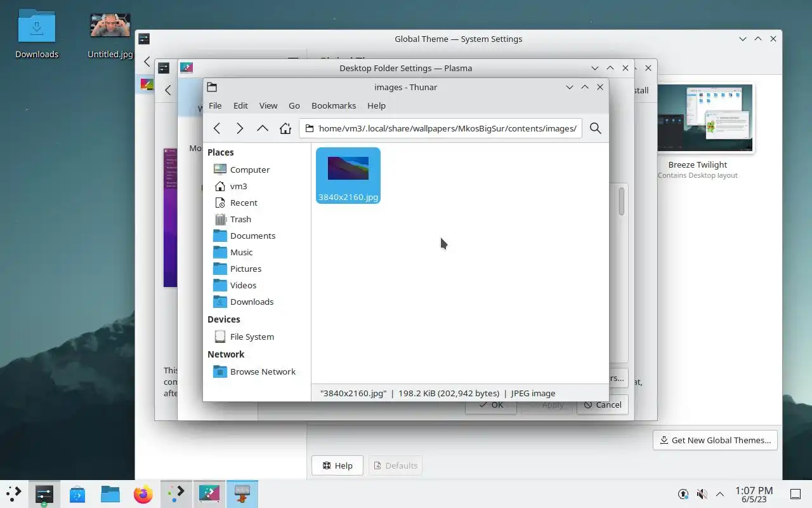Click Help button in System Settings
This screenshot has width=812, height=508.
tap(337, 465)
